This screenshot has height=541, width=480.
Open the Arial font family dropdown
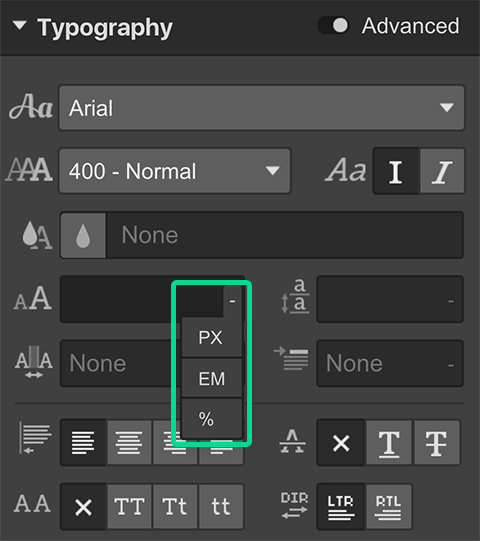pyautogui.click(x=262, y=108)
